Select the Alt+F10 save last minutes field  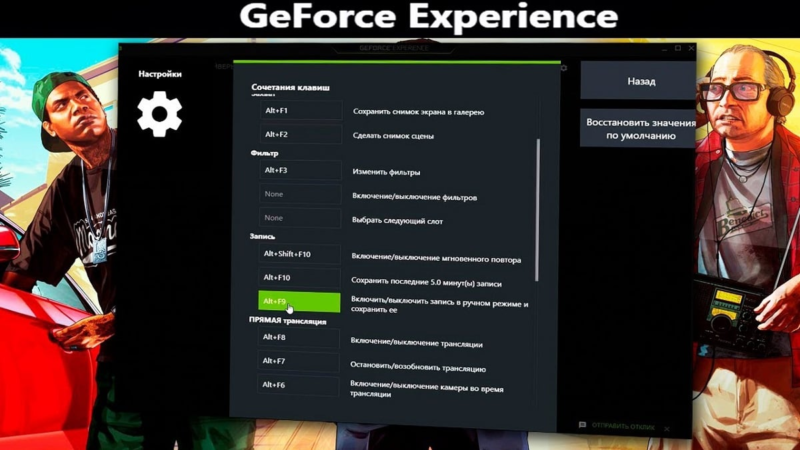pos(299,278)
